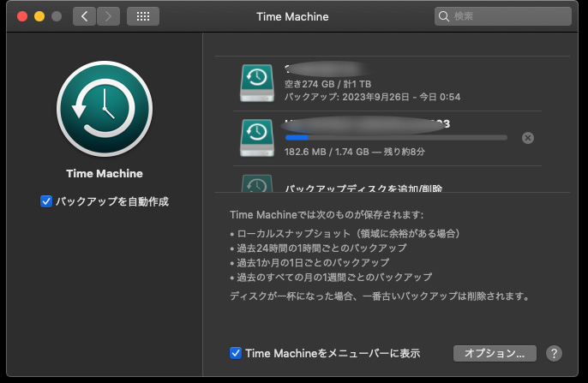This screenshot has height=383, width=588.
Task: Click the text 空き274 GB / 計1 TB
Action: pos(327,84)
